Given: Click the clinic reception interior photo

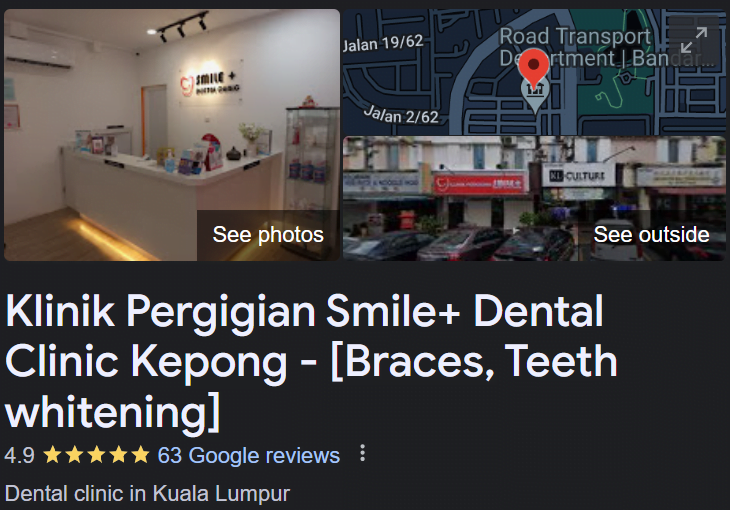Looking at the screenshot, I should (x=172, y=135).
